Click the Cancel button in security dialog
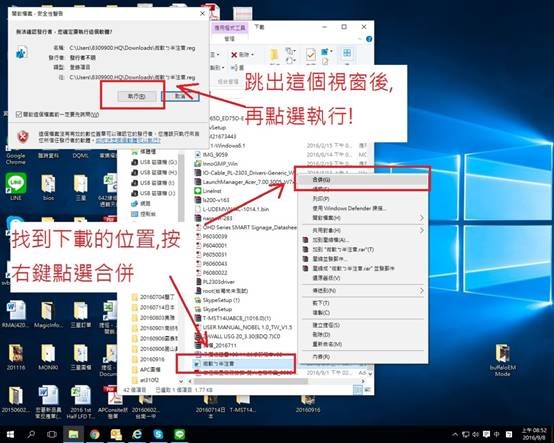This screenshot has height=443, width=554. pyautogui.click(x=180, y=96)
